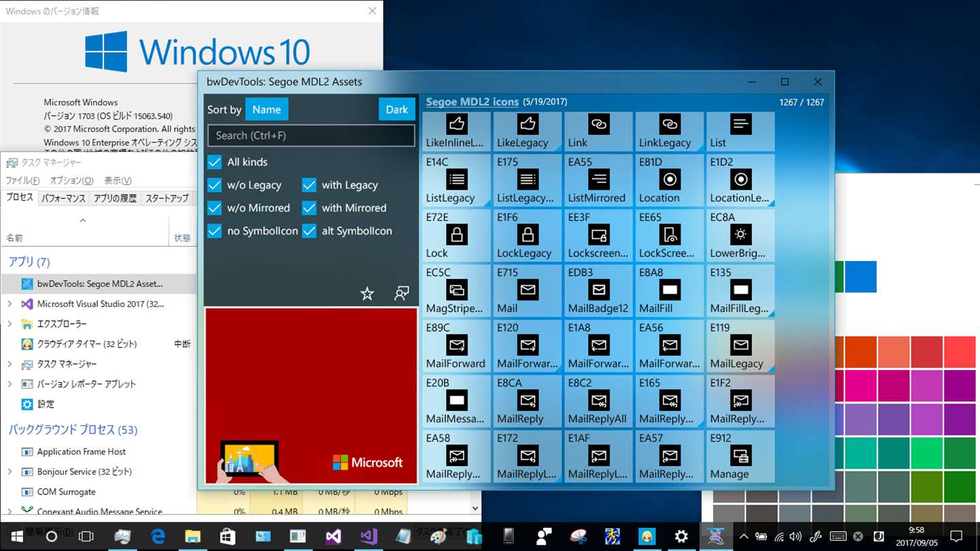Click the E715 Mail icon tile
Screen dimensions: 980x551
(527, 290)
